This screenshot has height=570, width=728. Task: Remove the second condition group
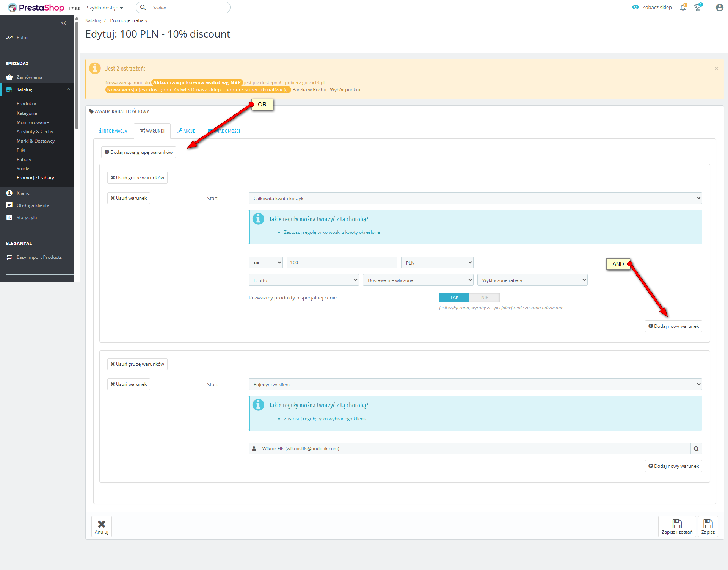[137, 364]
